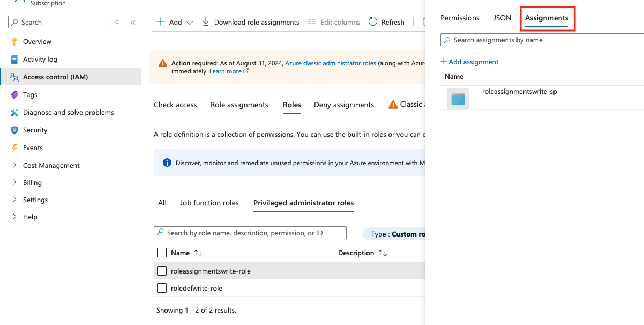
Task: Click the magnifier icon in Search assignments box
Action: pyautogui.click(x=447, y=40)
